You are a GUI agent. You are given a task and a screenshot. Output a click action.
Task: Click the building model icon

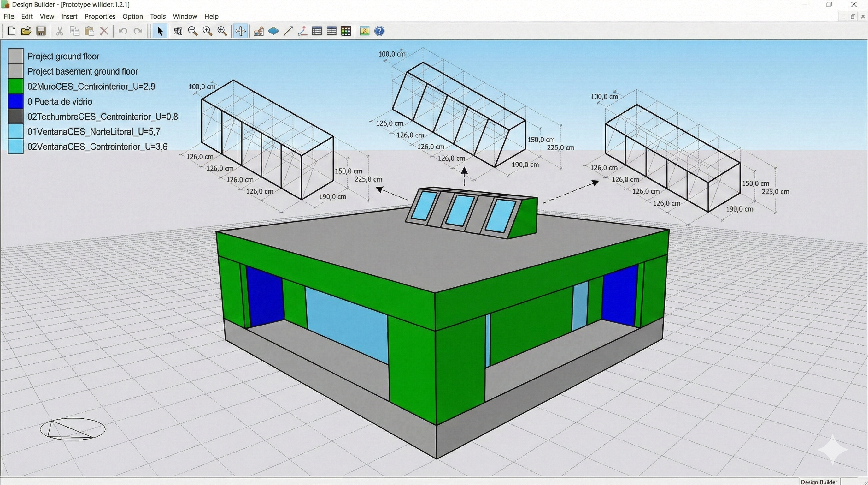coord(258,31)
